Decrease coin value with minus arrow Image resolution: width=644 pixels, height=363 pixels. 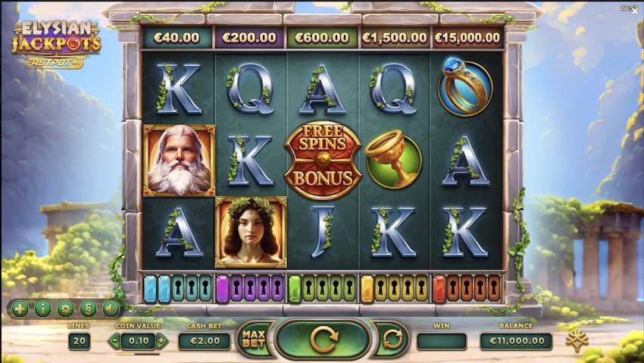click(x=114, y=341)
